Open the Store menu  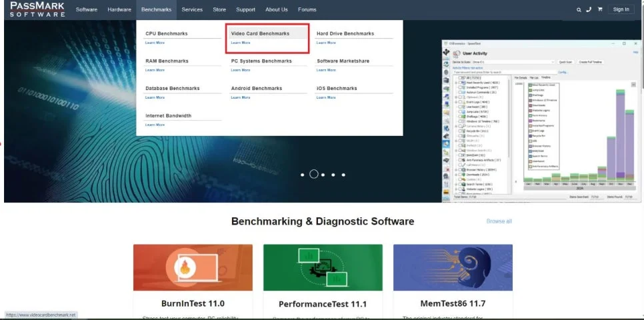[219, 9]
